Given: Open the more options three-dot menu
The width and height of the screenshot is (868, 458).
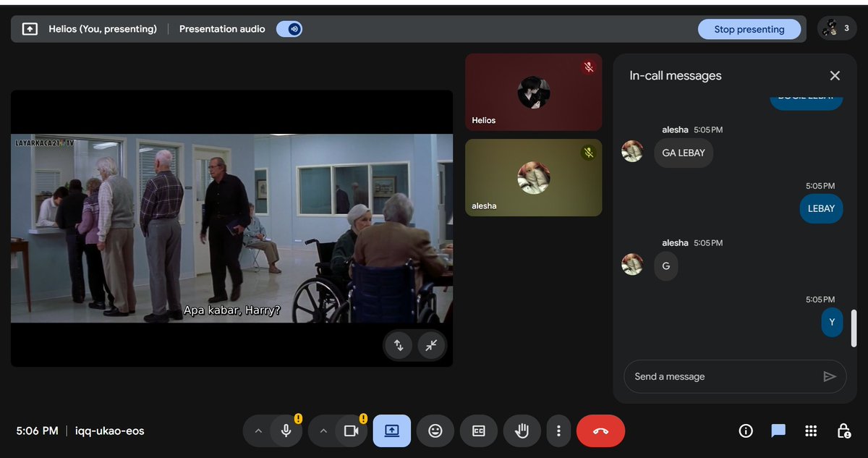Looking at the screenshot, I should coord(558,431).
